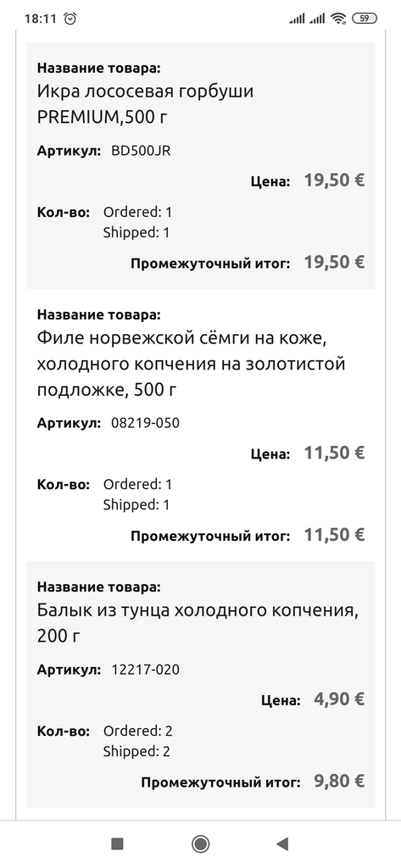Viewport: 401px width, 868px height.
Task: Open product Икра лососевая горбуши PREMIUM
Action: pos(145,103)
